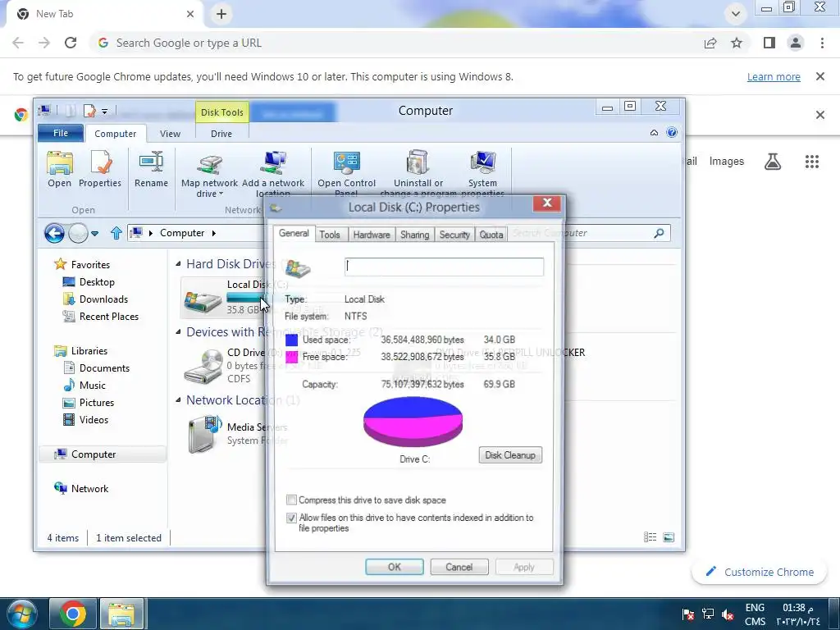Switch to details view icon in status bar
Screen dimensions: 840x630
tap(650, 537)
